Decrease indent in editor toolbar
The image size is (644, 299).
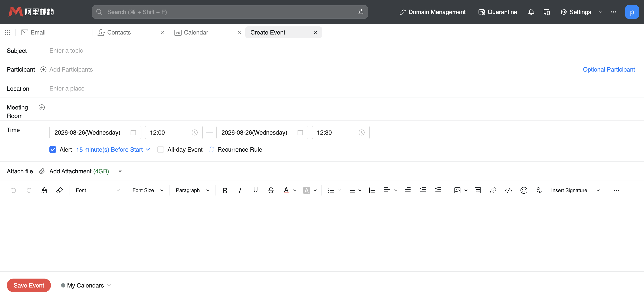pos(423,191)
